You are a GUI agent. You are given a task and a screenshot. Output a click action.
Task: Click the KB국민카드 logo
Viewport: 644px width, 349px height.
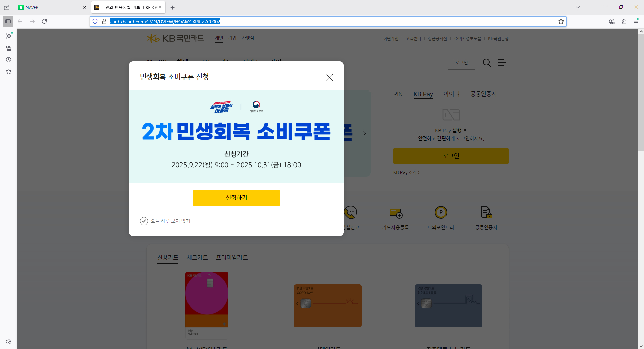click(x=174, y=38)
